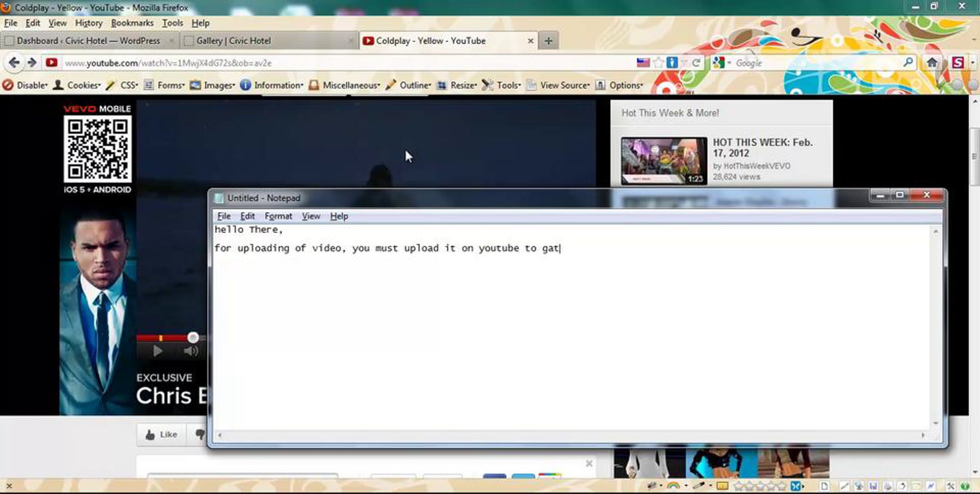Screen dimensions: 980x494
Task: Click Notepad's horizontal scroll right arrow
Action: (923, 435)
